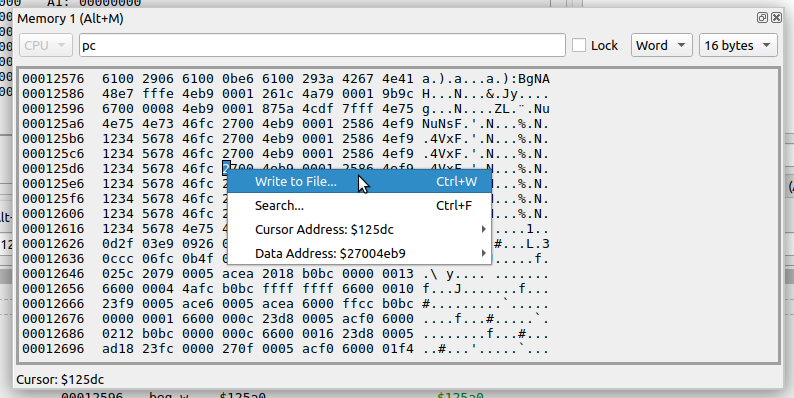This screenshot has width=794, height=398.
Task: Undock the Memory 1 panel with float icon
Action: 762,18
